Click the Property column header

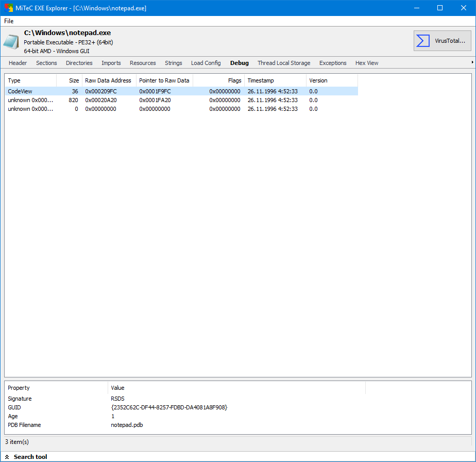pos(56,388)
